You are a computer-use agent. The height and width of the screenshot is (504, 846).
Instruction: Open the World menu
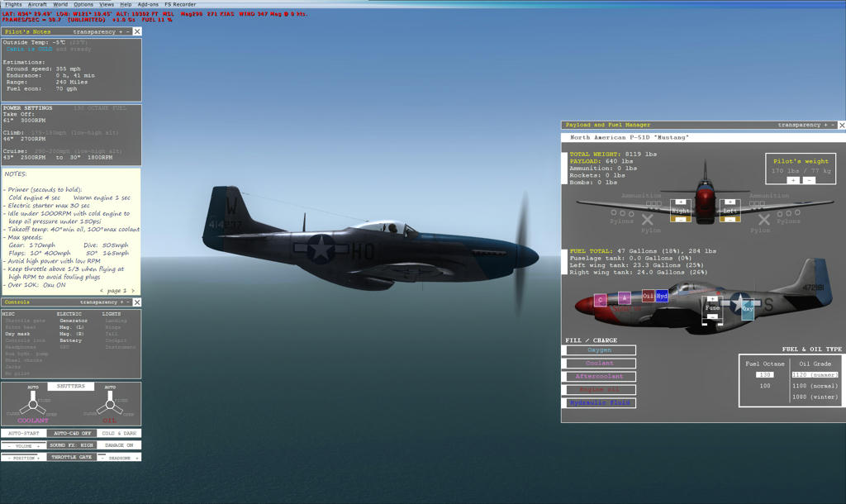click(x=60, y=4)
